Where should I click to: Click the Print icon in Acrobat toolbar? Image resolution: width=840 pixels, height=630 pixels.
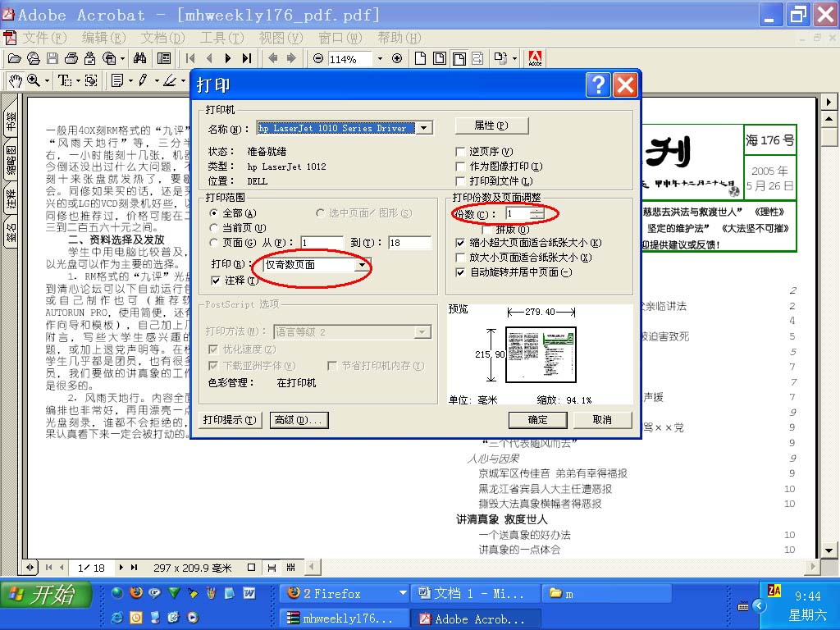[x=71, y=58]
